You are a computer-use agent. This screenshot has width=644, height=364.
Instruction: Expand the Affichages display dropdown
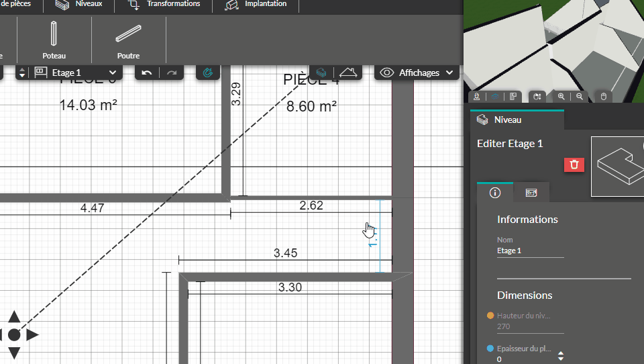pyautogui.click(x=417, y=73)
